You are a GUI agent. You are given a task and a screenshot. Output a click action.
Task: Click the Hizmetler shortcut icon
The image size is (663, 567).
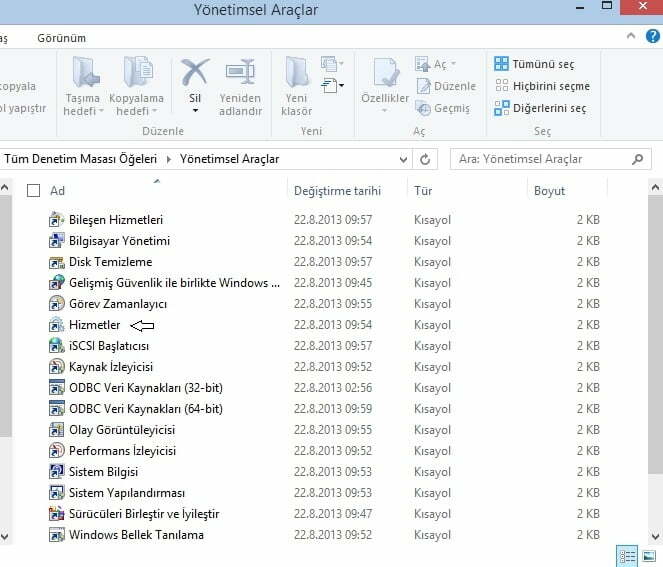57,325
